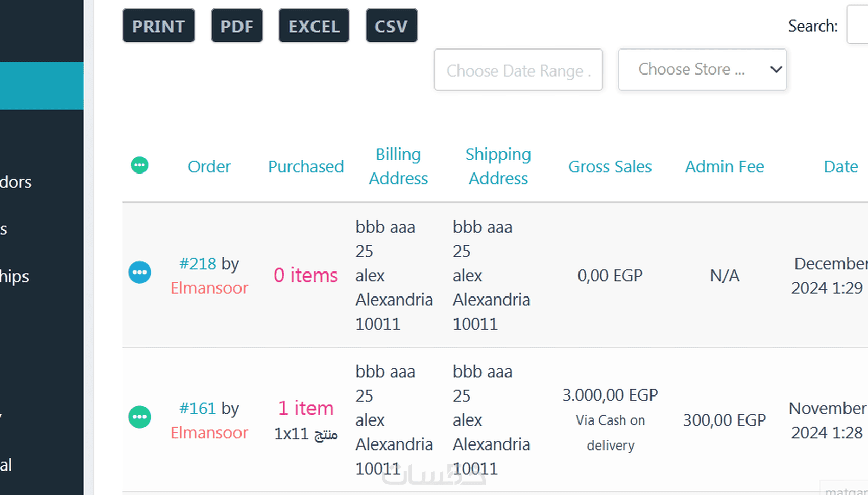This screenshot has height=495, width=868.
Task: Sort by the Purchased column header
Action: [306, 167]
